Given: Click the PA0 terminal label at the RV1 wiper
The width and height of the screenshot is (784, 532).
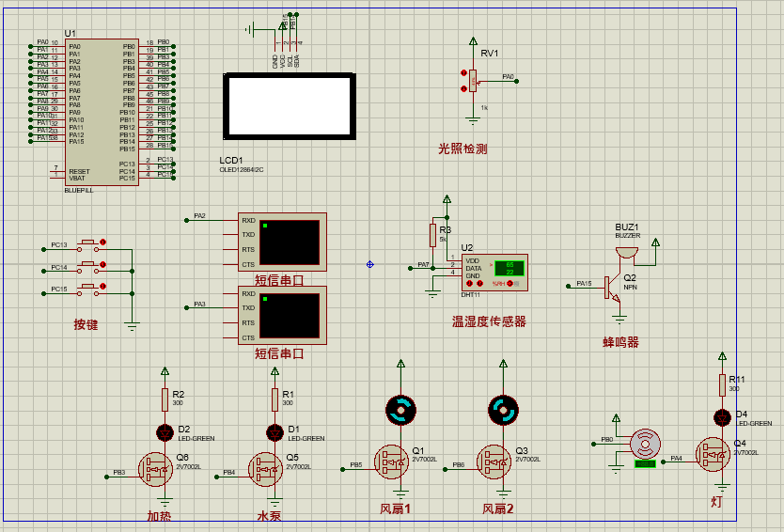Looking at the screenshot, I should (x=508, y=76).
